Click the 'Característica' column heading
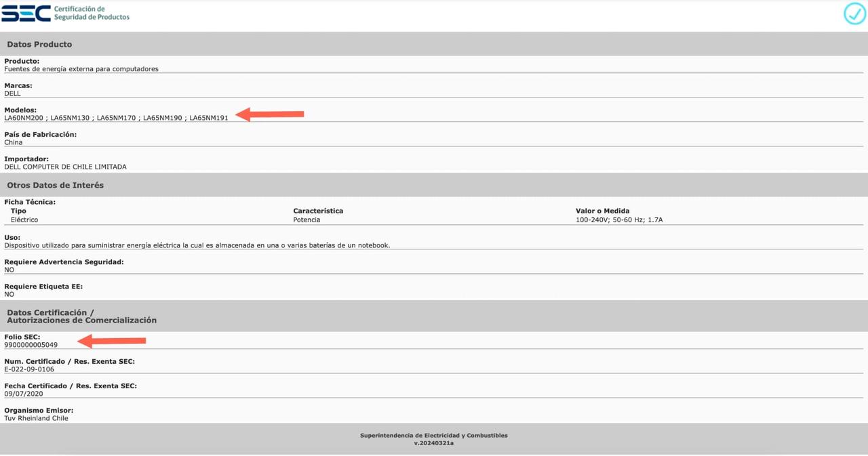Viewport: 868px width, 456px height. (x=318, y=211)
